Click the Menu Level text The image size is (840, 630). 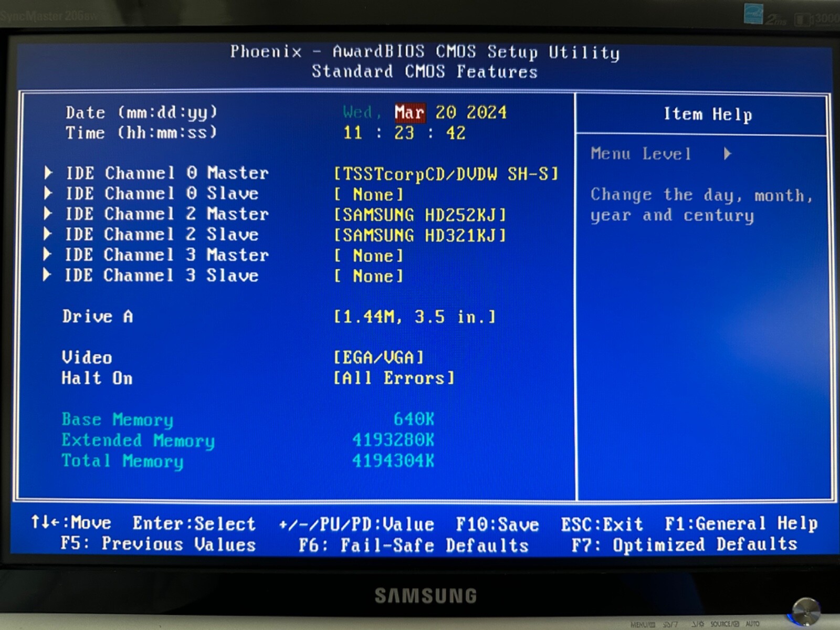pos(641,154)
